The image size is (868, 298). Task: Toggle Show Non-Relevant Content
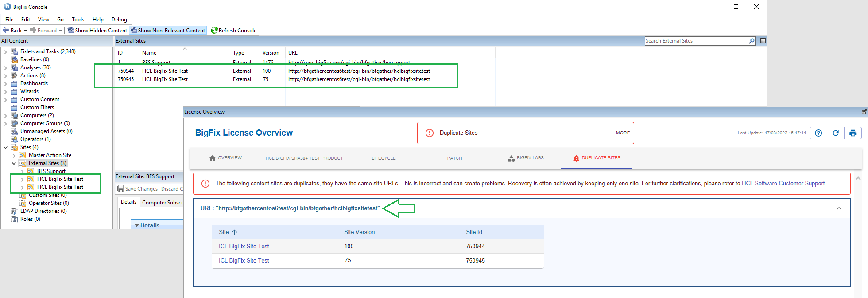[168, 30]
